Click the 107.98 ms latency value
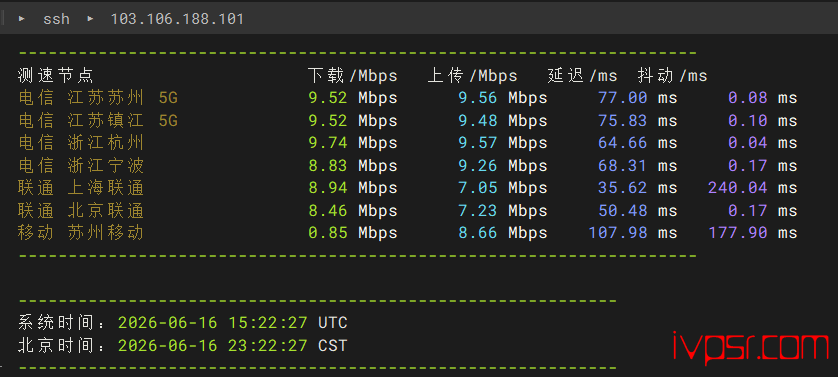Viewport: 838px width, 377px height. 633,233
